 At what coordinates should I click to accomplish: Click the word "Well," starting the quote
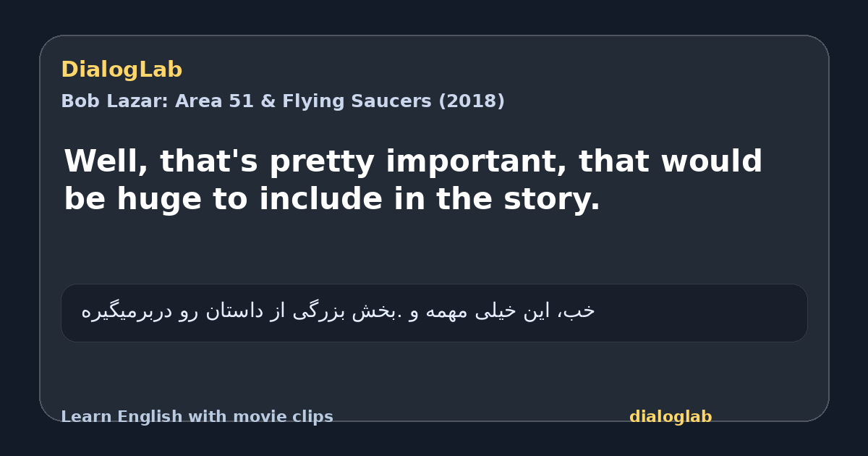click(106, 162)
